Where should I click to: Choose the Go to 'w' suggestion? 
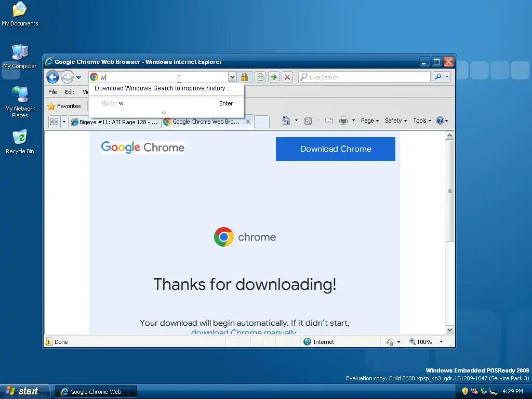coord(166,103)
